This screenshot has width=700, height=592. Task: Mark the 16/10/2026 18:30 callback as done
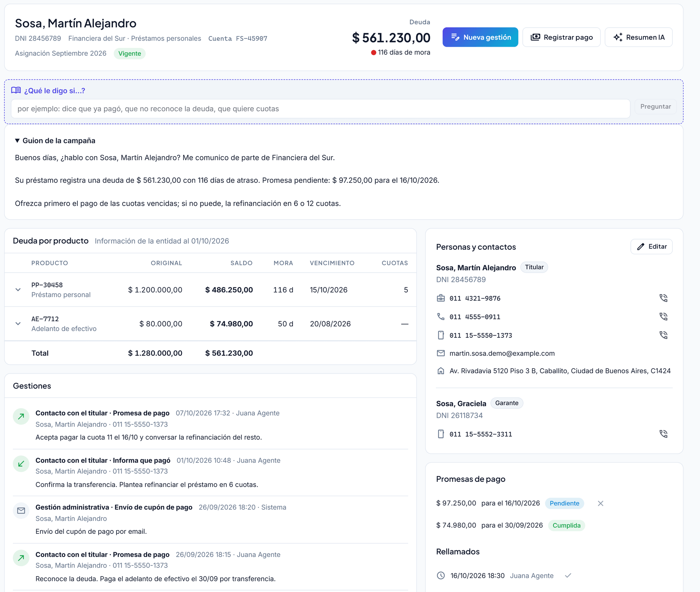pos(568,575)
